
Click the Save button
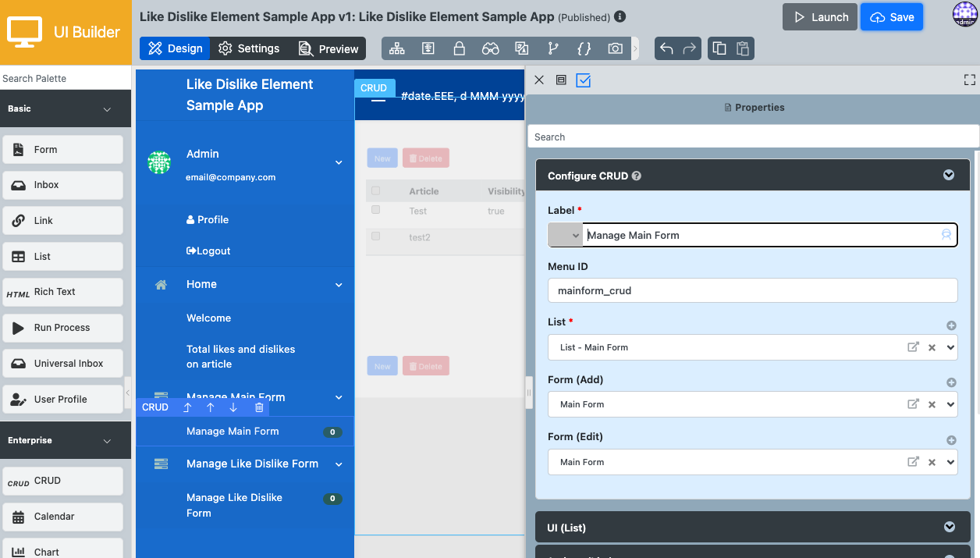(892, 17)
